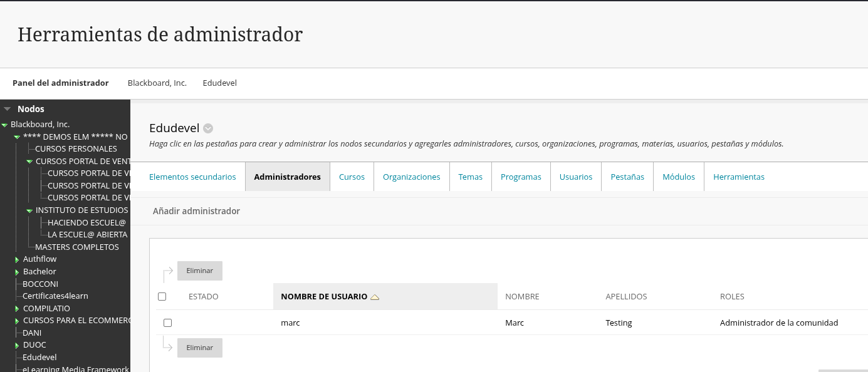Collapse the Blackboard, Inc. root node arrow
The image size is (868, 372).
4,125
